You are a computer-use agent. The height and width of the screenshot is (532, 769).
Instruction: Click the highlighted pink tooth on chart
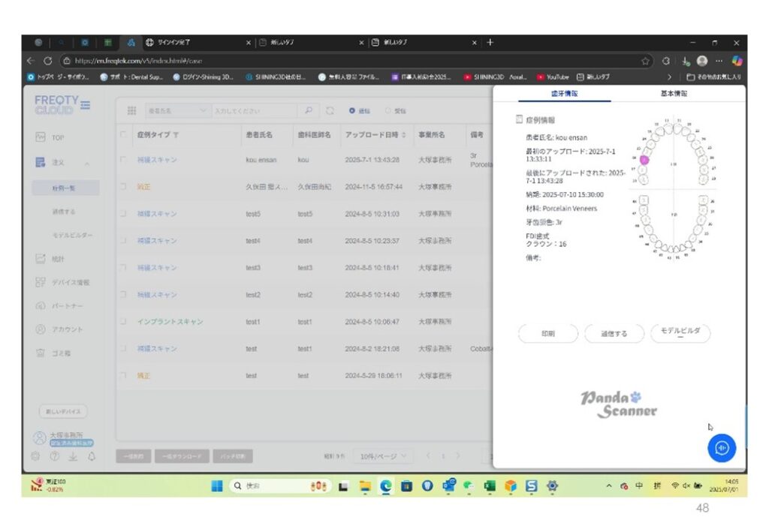click(x=644, y=160)
